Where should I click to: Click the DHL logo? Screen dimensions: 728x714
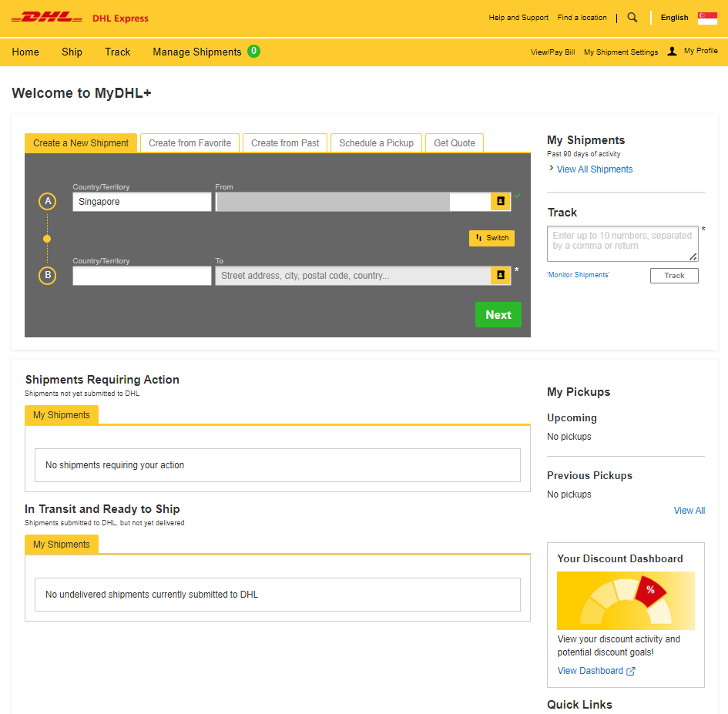pyautogui.click(x=47, y=18)
